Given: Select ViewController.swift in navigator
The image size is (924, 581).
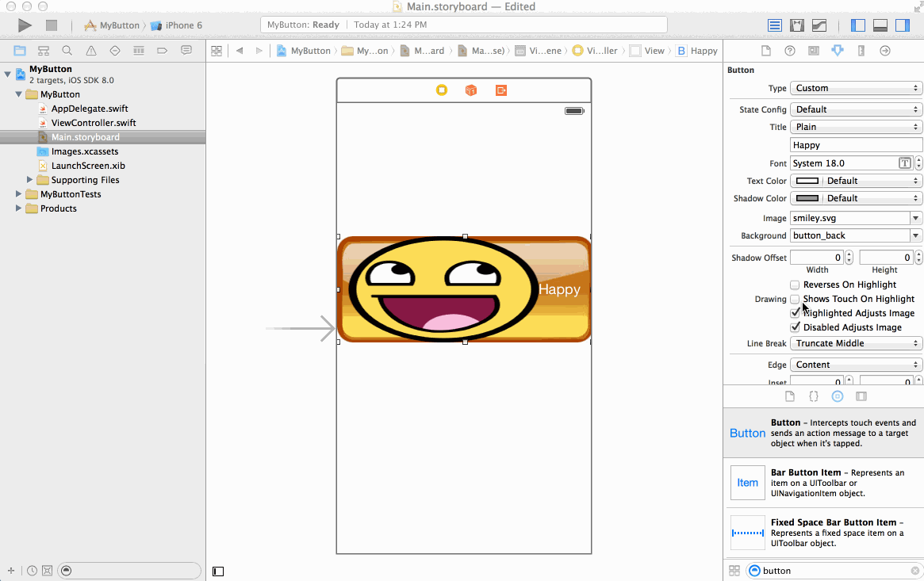Looking at the screenshot, I should coord(93,123).
